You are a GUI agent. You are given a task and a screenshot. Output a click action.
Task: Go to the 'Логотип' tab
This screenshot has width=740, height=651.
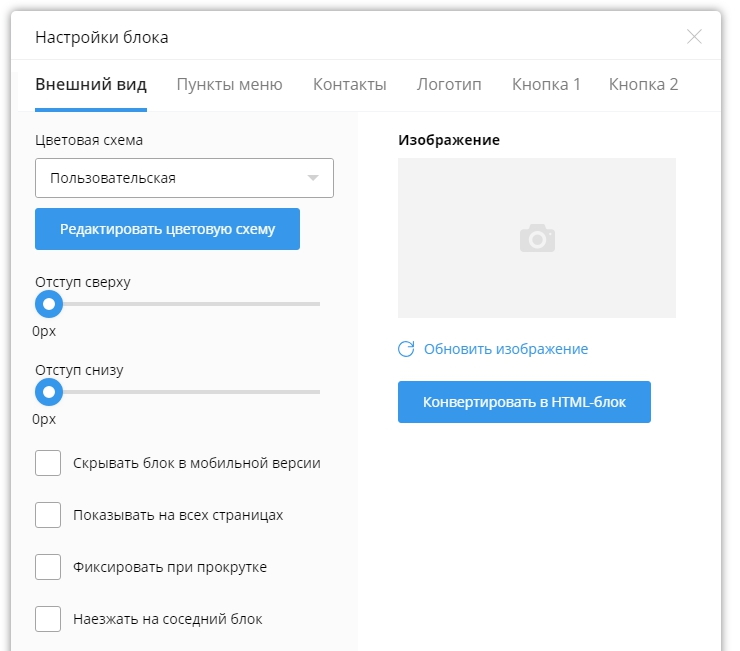coord(449,84)
